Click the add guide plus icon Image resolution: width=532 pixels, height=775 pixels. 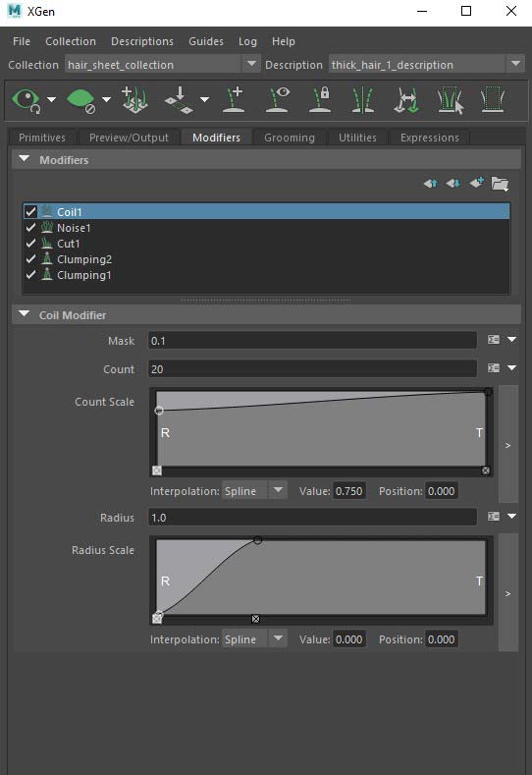(x=234, y=100)
